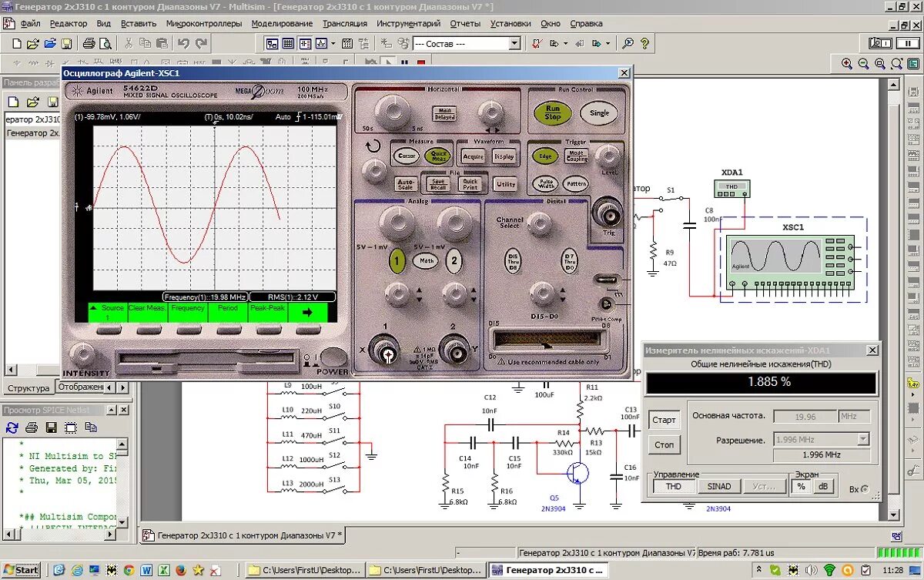Click the XDA1 distortion analyzer instrument icon

[731, 187]
